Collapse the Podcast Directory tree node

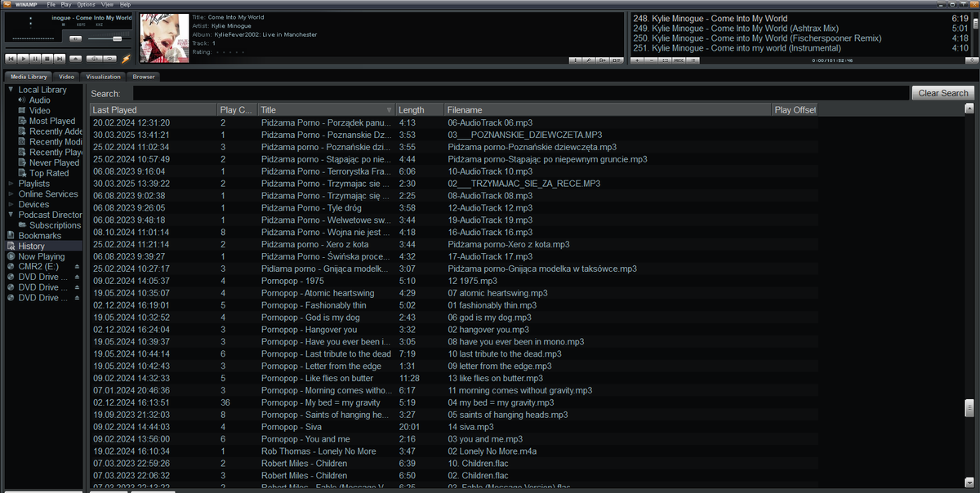coord(11,215)
